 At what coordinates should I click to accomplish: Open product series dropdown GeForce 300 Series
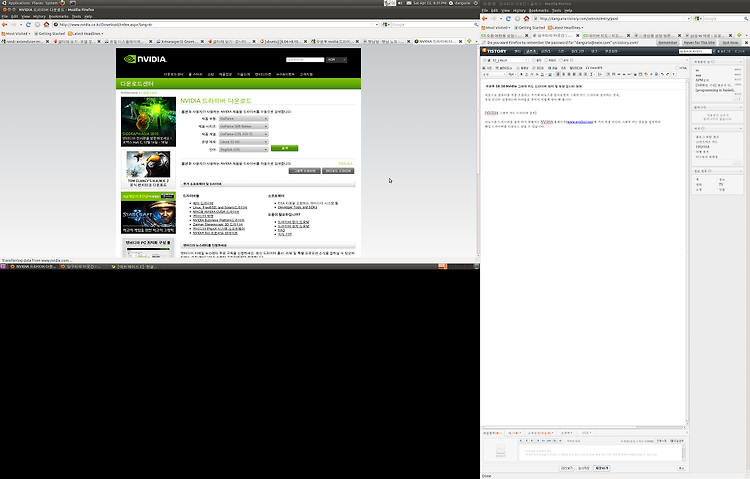(x=243, y=126)
